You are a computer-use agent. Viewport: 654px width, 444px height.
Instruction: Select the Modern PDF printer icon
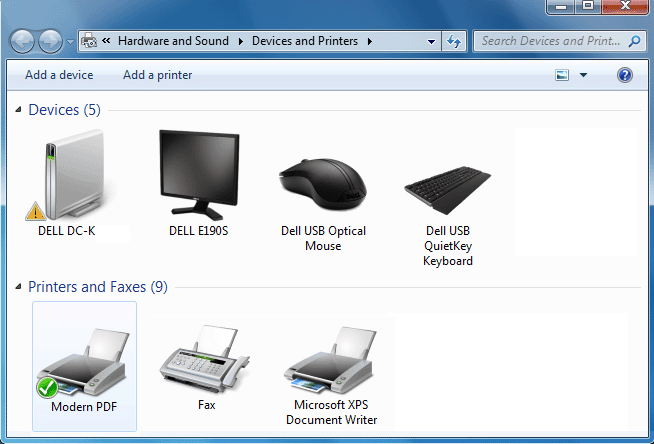83,362
